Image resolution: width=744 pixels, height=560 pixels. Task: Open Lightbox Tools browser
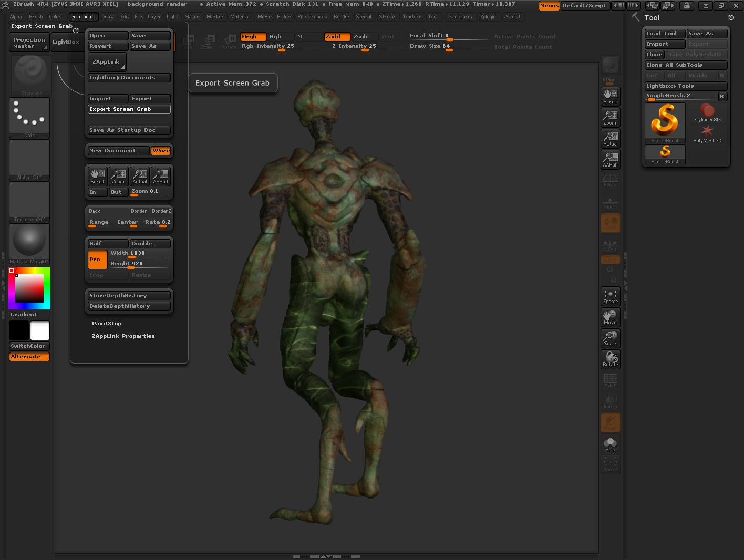coord(686,86)
